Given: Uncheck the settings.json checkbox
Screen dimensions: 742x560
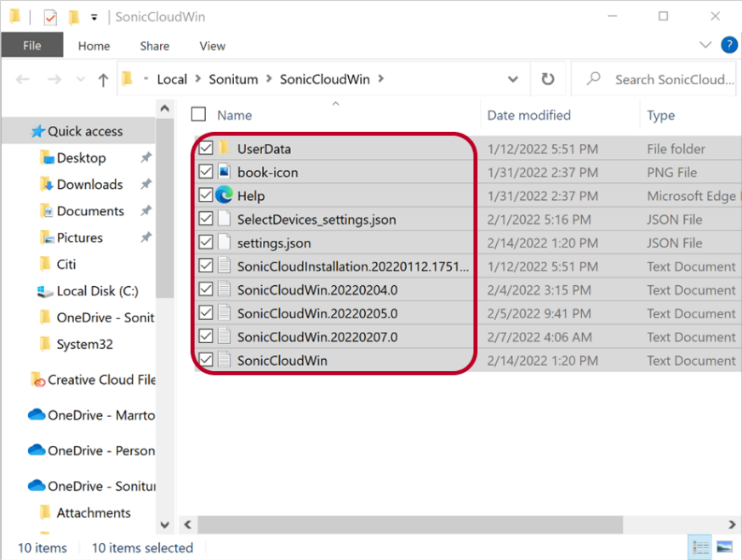Looking at the screenshot, I should click(205, 243).
